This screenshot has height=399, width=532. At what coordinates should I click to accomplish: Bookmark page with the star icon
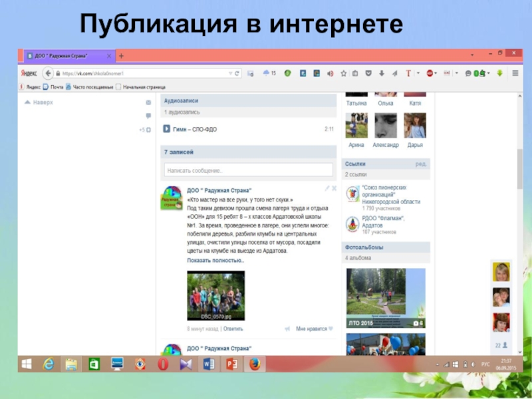344,74
